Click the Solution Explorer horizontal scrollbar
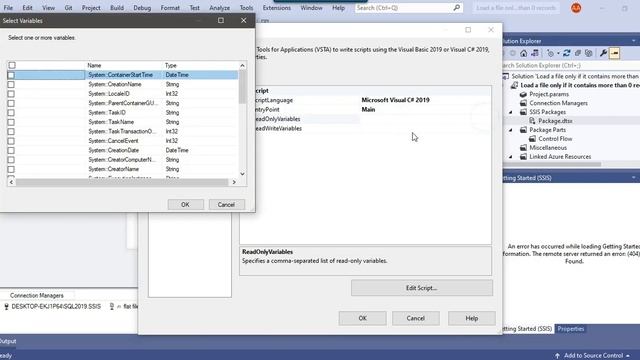640x360 pixels. click(x=552, y=164)
